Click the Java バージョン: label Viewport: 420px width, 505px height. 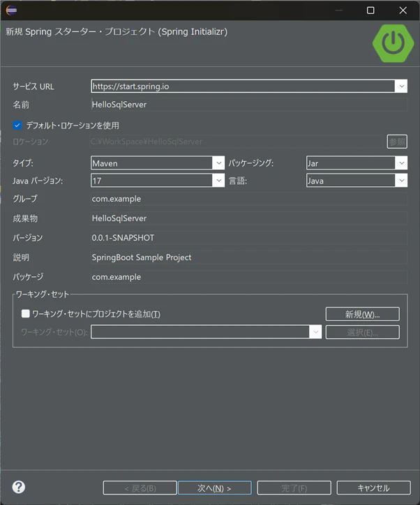click(38, 181)
